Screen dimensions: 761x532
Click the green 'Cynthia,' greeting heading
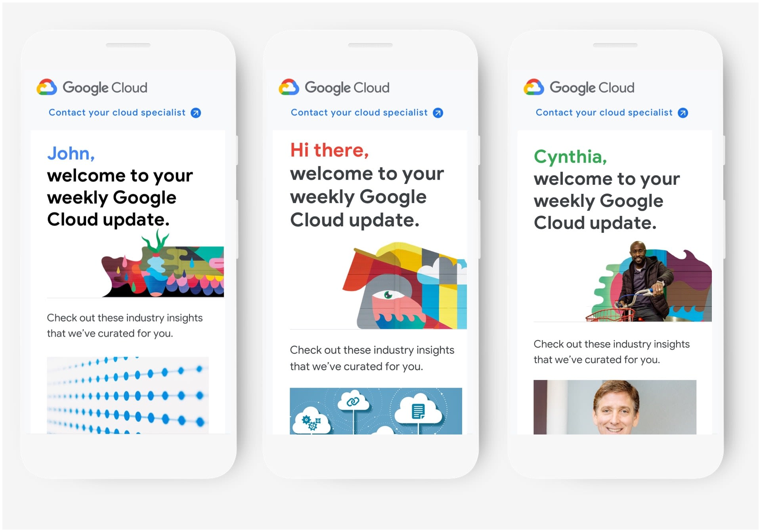click(570, 157)
